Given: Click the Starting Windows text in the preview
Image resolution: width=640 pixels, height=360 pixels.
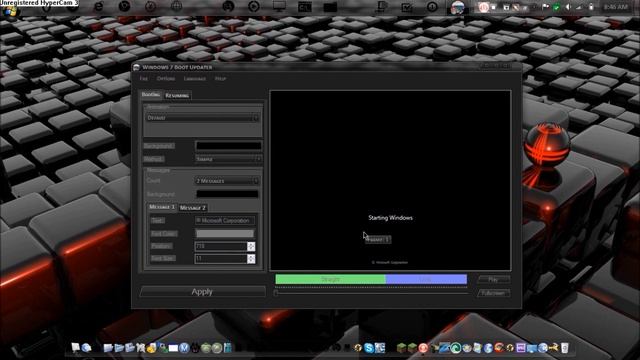Looking at the screenshot, I should 391,218.
